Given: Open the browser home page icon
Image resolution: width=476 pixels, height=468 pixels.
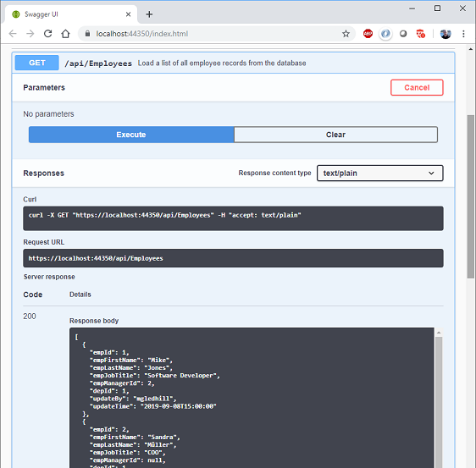Looking at the screenshot, I should 65,34.
